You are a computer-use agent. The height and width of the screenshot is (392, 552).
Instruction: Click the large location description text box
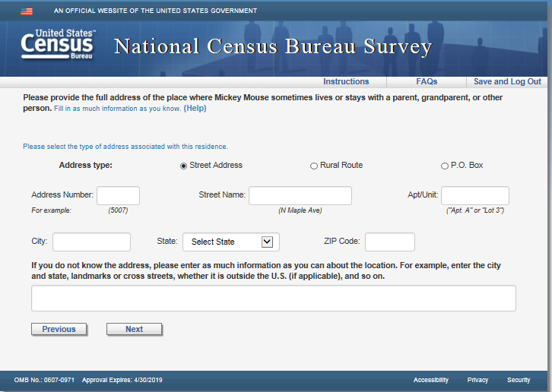273,299
